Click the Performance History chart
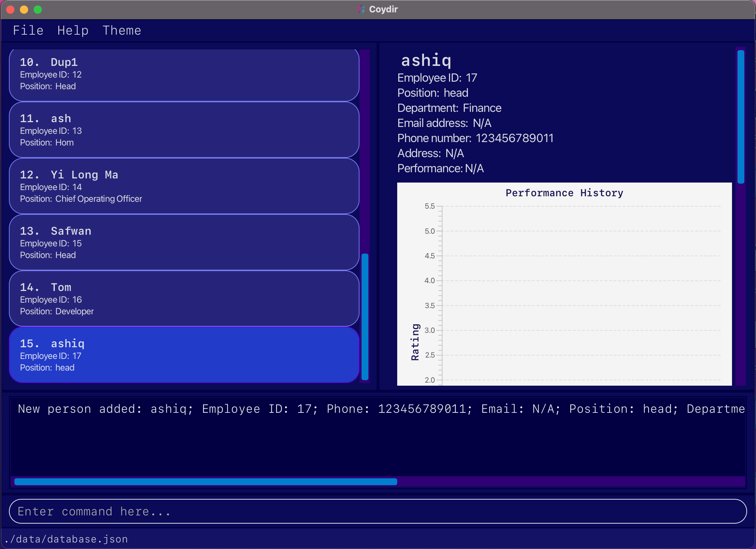 click(x=564, y=285)
